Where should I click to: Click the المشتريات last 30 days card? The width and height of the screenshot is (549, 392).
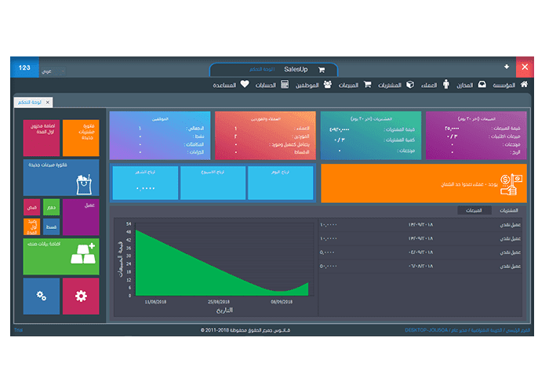371,136
